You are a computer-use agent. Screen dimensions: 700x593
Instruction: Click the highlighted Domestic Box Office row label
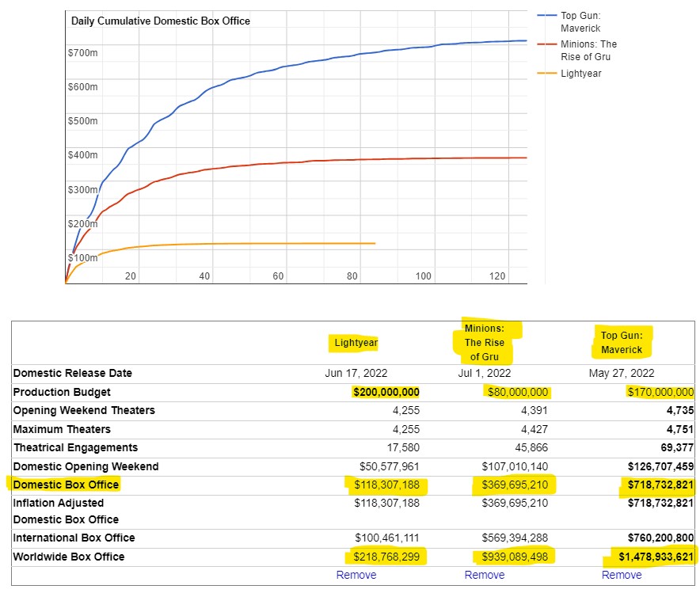coord(66,485)
